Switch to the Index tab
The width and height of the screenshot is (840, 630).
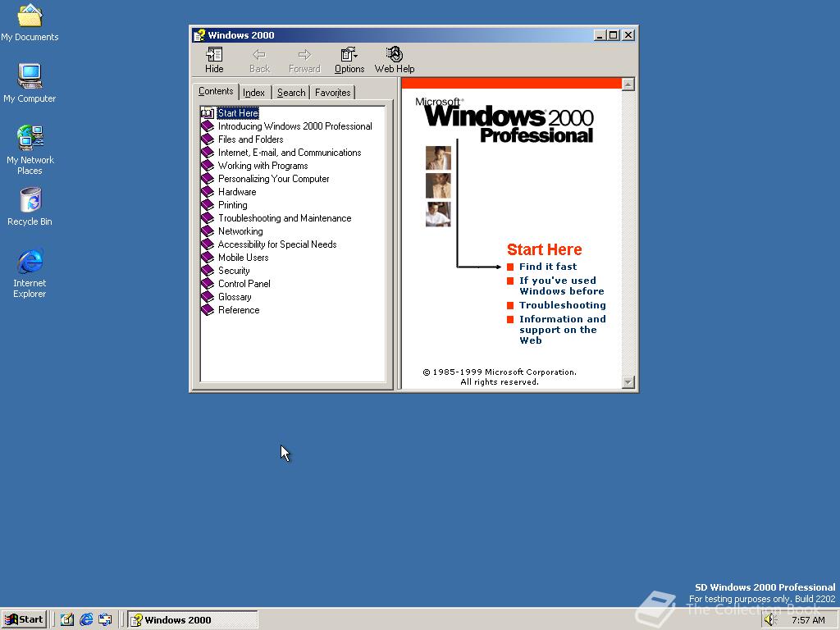pyautogui.click(x=254, y=93)
